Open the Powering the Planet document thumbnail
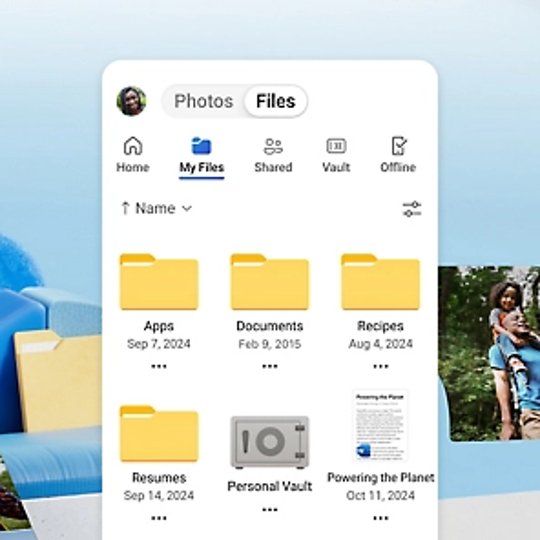540x540 pixels. pos(381,426)
